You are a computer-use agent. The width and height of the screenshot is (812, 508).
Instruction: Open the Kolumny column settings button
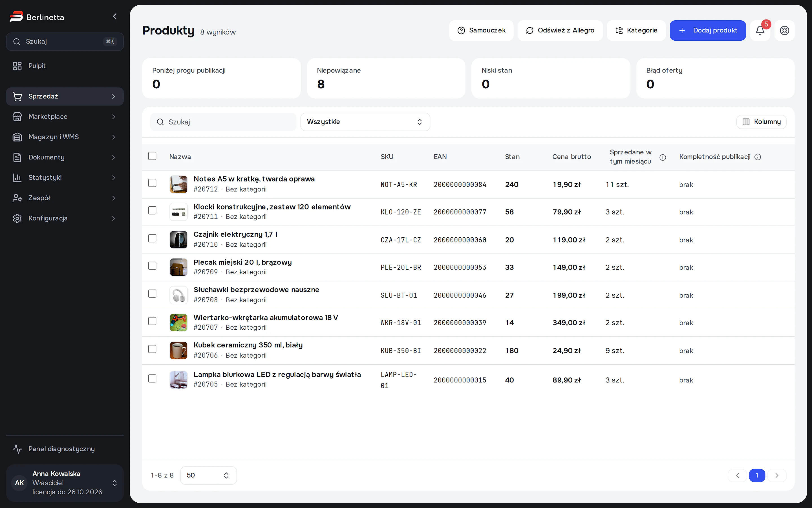click(761, 122)
